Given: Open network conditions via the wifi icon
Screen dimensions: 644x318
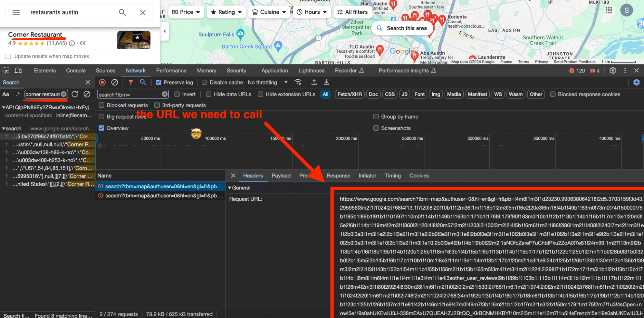Looking at the screenshot, I should click(x=298, y=82).
